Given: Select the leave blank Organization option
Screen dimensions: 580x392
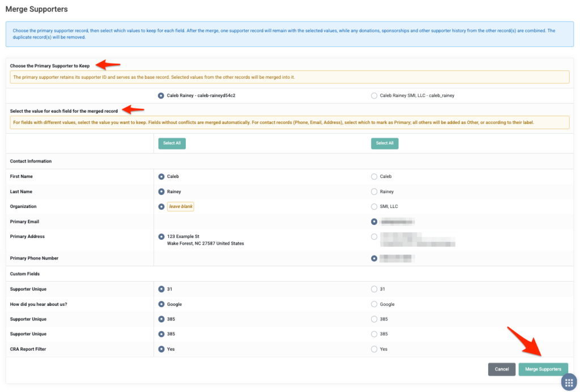Looking at the screenshot, I should pyautogui.click(x=161, y=207).
